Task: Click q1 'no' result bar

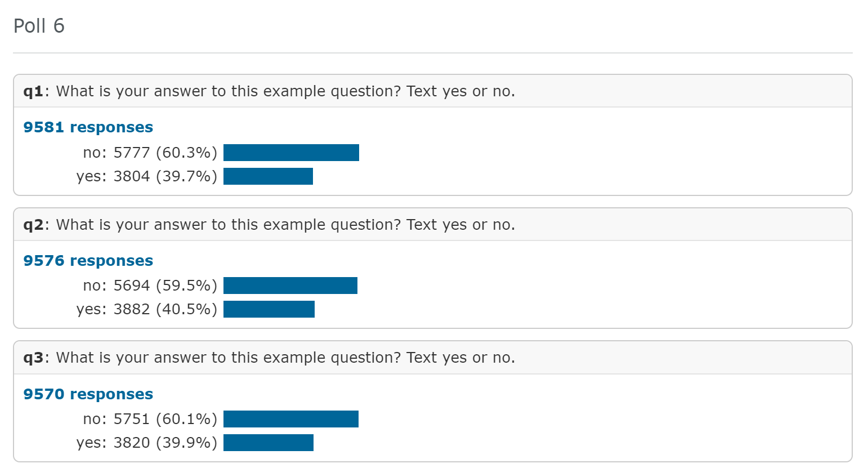Action: pos(291,153)
